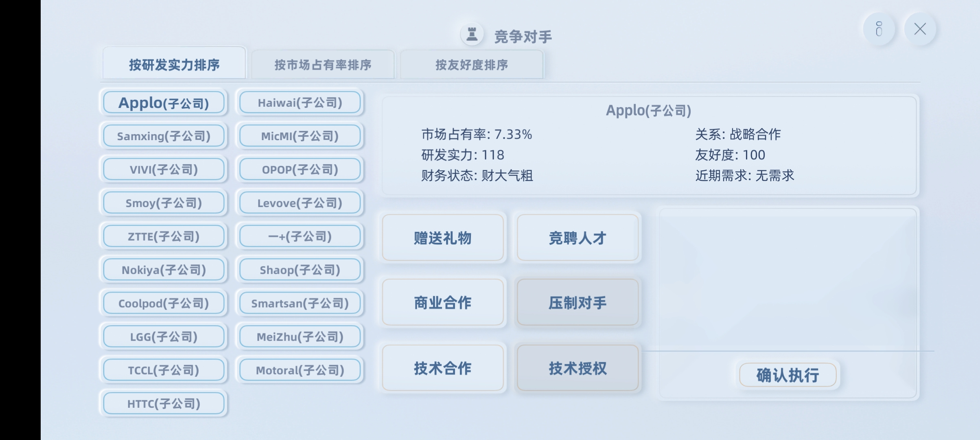
Task: Click the 赠送礼物 action button
Action: (443, 238)
